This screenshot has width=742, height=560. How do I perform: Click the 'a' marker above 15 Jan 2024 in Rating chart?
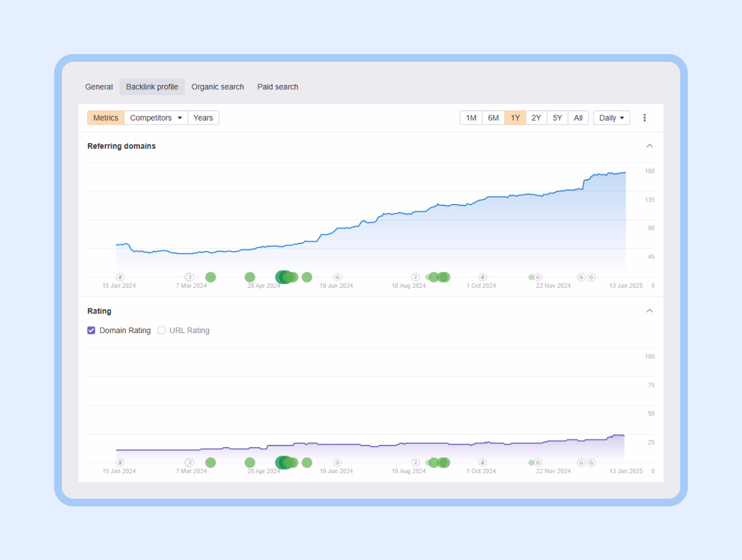pos(120,462)
